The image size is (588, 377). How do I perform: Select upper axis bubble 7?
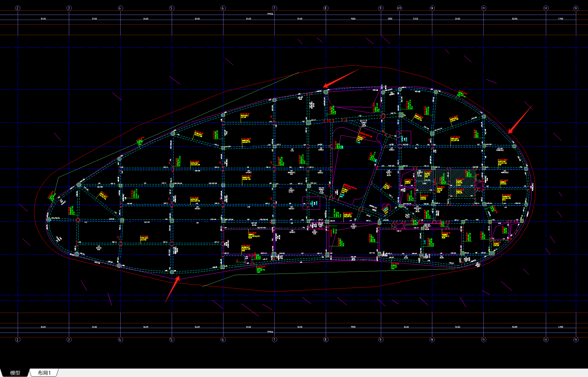tap(275, 8)
